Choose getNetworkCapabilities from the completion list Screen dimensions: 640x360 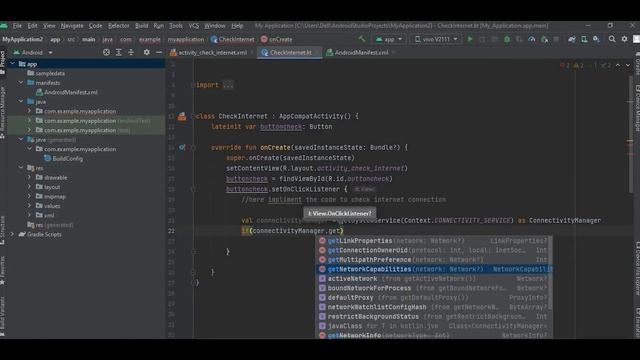pyautogui.click(x=434, y=269)
